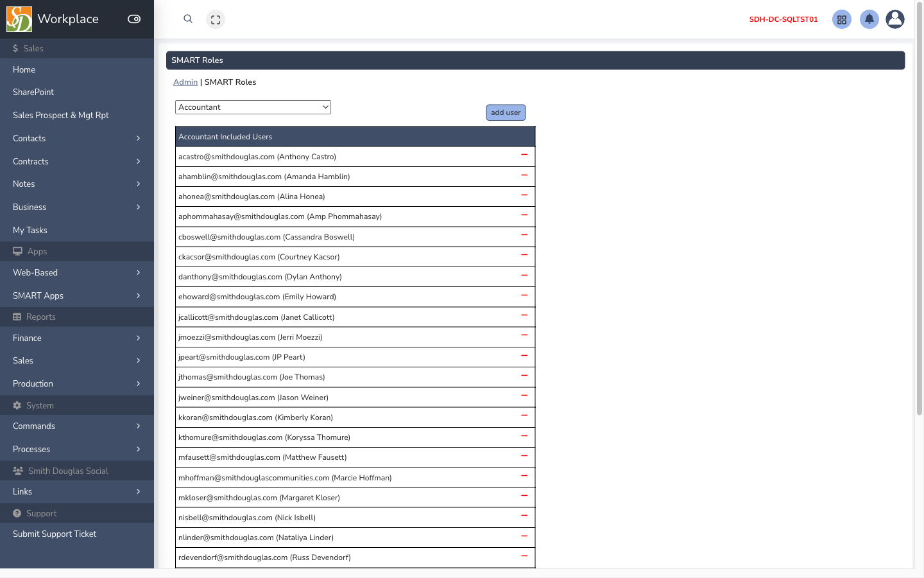Select the rdevendorf@smithdouglas.com row text
The image size is (924, 578).
coord(264,557)
